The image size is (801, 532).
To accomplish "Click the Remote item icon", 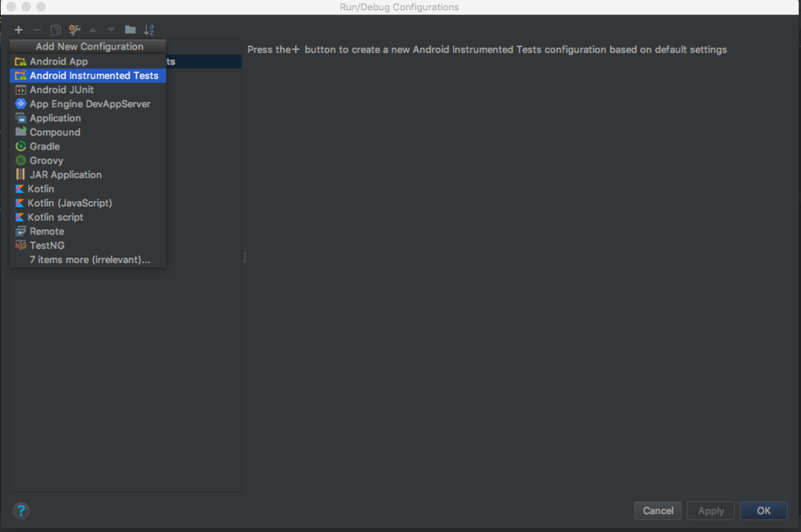I will click(20, 231).
